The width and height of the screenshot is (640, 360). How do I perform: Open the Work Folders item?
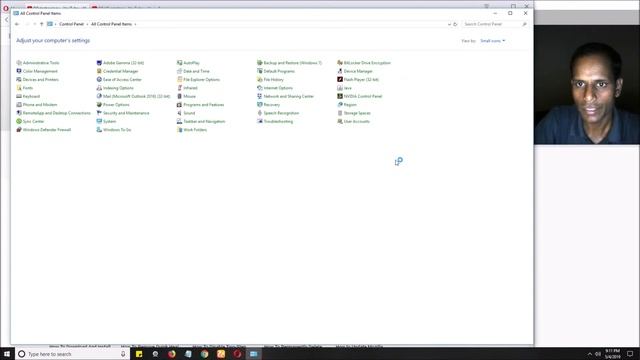pos(192,130)
